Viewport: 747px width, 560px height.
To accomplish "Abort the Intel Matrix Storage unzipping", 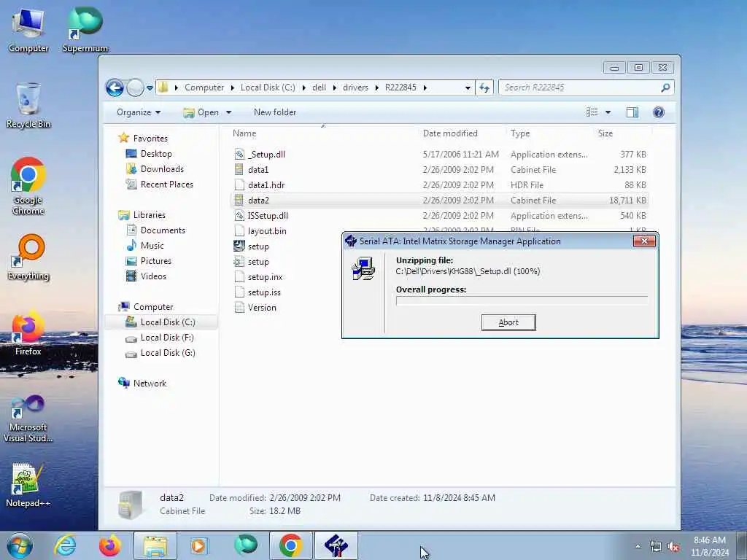I will coord(508,322).
